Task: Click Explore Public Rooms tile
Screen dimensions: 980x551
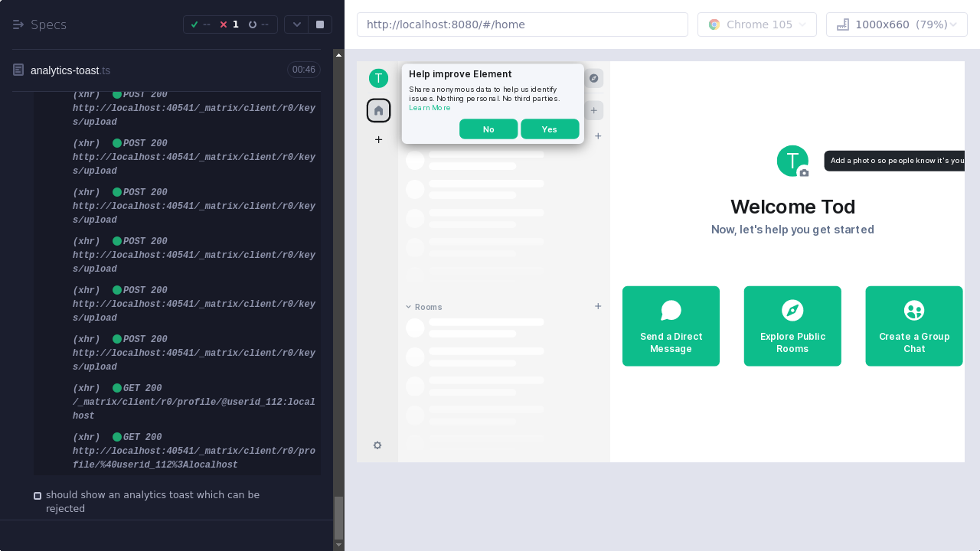Action: click(792, 326)
